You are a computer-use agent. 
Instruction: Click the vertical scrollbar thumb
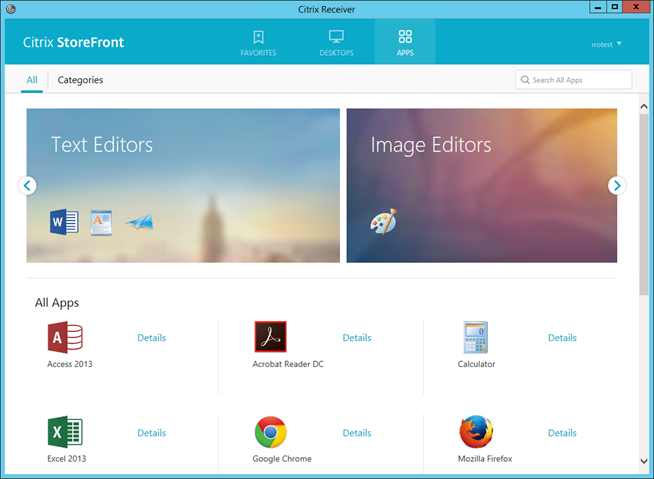coord(644,204)
